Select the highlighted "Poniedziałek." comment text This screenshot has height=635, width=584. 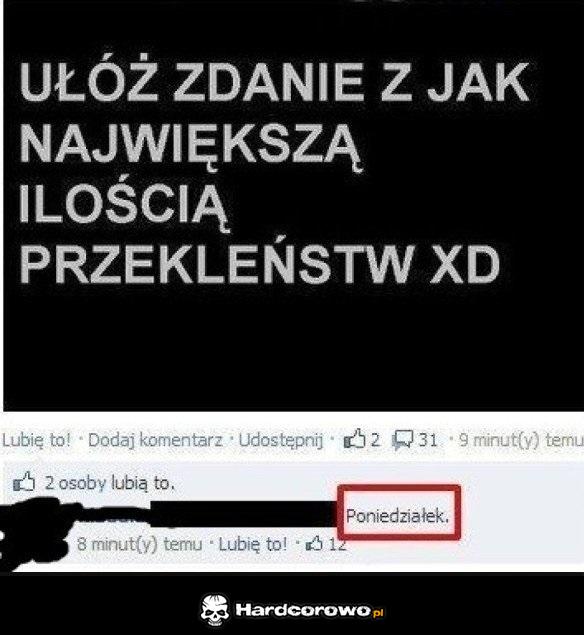(397, 516)
